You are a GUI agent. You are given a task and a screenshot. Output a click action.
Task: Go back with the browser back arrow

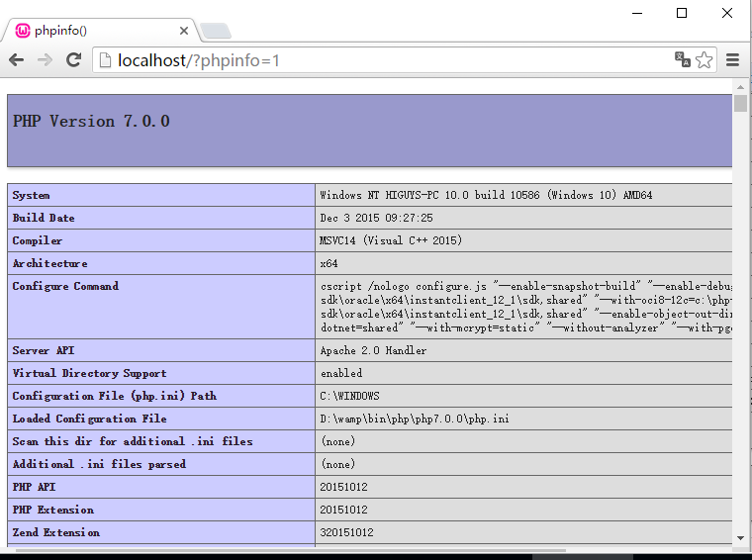coord(16,60)
